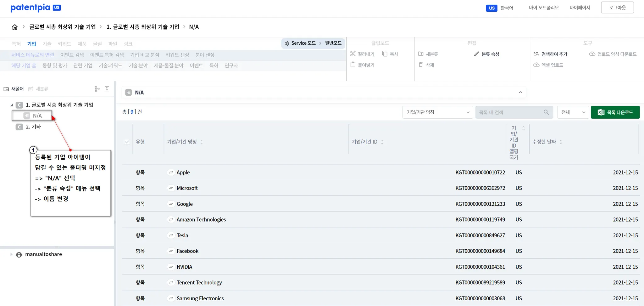Viewport: 644px width, 306px height.
Task: Click the link icon beside Microsoft
Action: click(x=171, y=188)
